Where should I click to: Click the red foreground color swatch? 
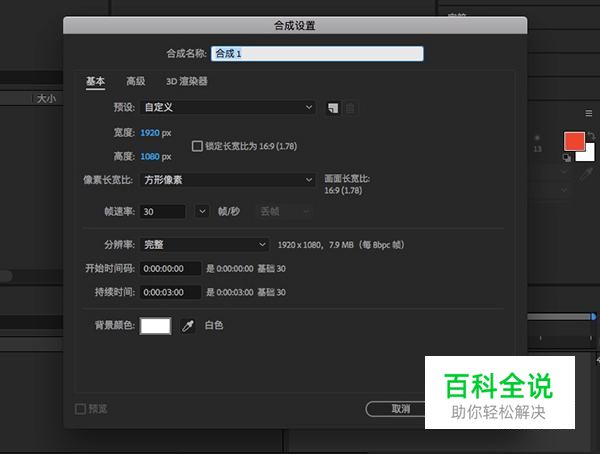pos(574,141)
